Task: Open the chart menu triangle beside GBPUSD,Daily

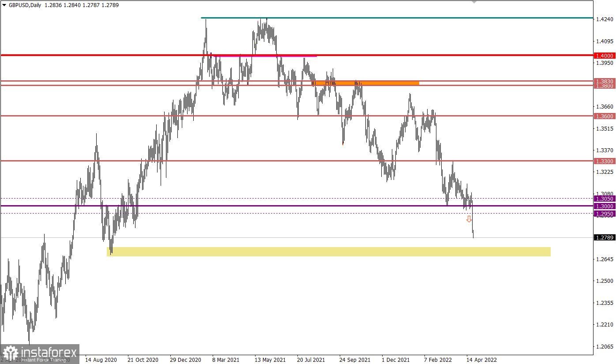Action: coord(4,5)
